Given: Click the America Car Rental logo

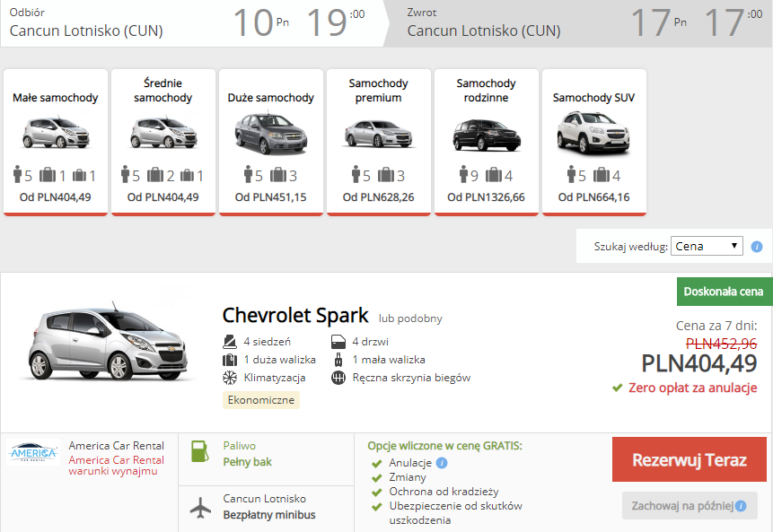Looking at the screenshot, I should pos(33,452).
